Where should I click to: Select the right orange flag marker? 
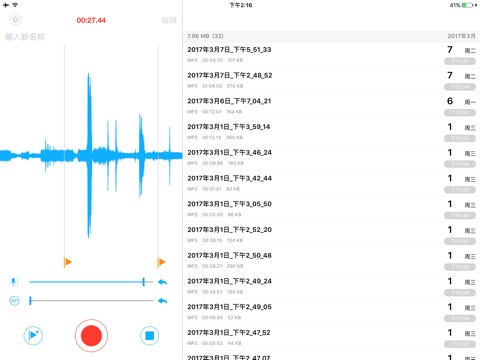pos(161,262)
